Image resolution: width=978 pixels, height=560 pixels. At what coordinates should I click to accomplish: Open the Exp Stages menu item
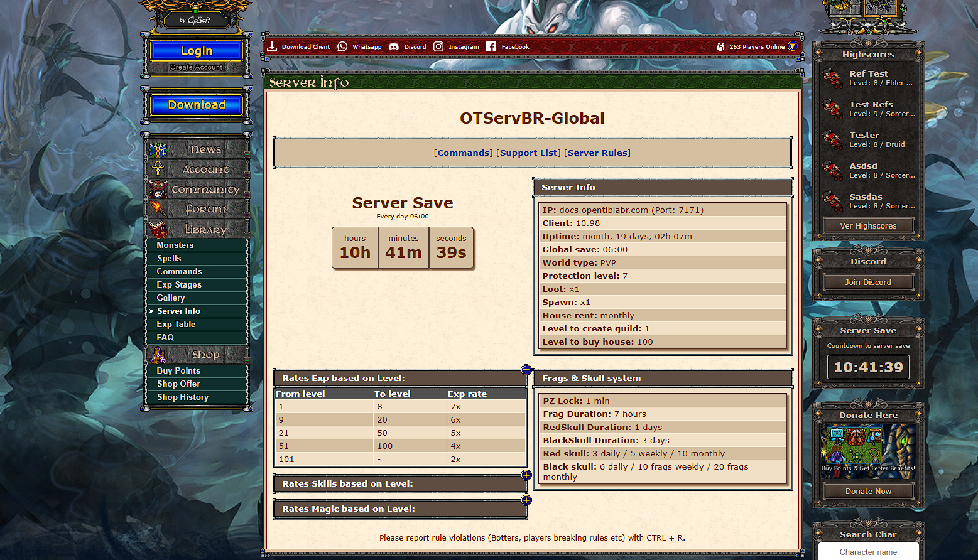(x=179, y=284)
